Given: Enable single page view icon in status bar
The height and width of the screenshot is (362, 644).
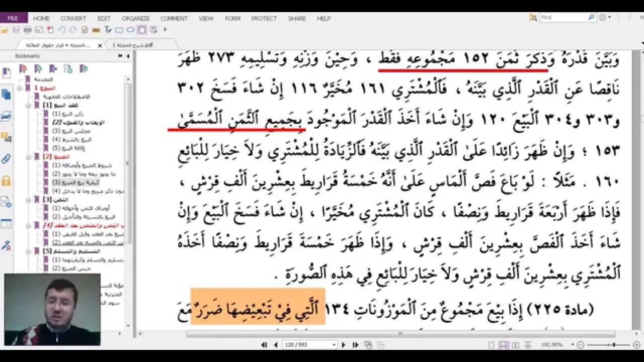Looking at the screenshot, I should tap(492, 345).
